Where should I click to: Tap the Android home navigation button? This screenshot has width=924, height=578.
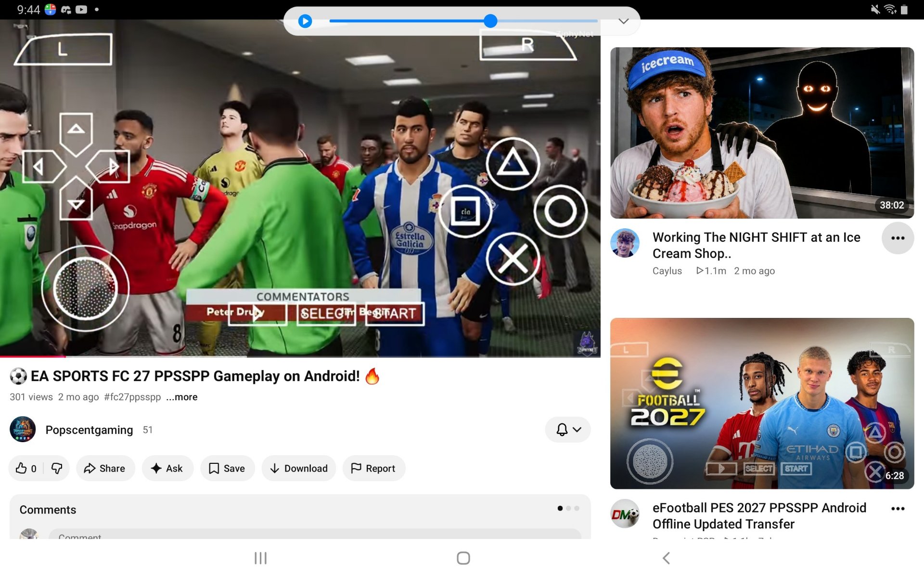(463, 558)
